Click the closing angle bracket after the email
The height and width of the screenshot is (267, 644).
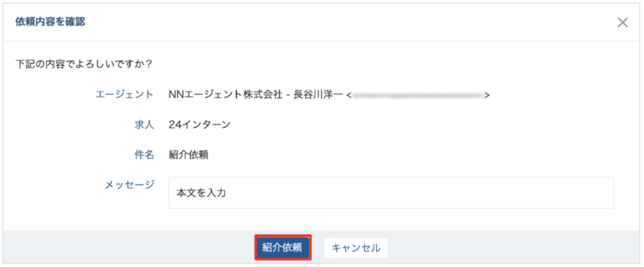[x=487, y=95]
